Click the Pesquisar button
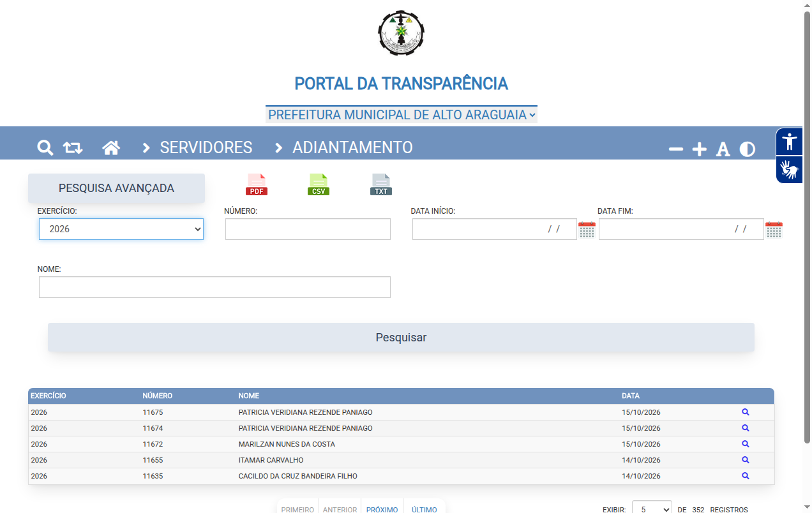The image size is (812, 513). tap(401, 338)
